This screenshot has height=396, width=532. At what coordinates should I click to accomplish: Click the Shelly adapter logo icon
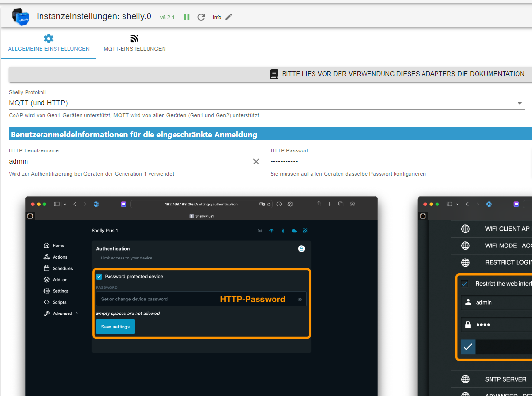pyautogui.click(x=20, y=16)
